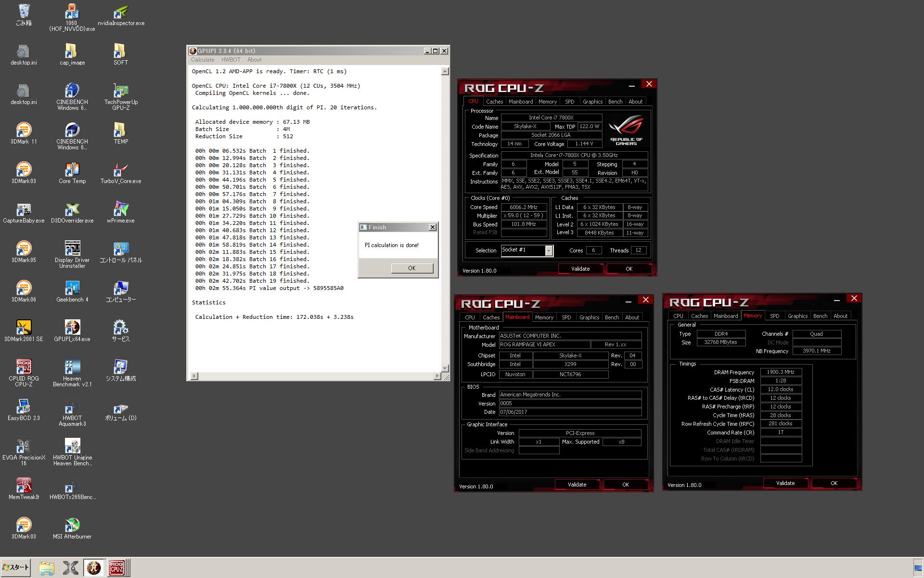Open the Services desktop icon
This screenshot has height=578, width=924.
point(121,331)
